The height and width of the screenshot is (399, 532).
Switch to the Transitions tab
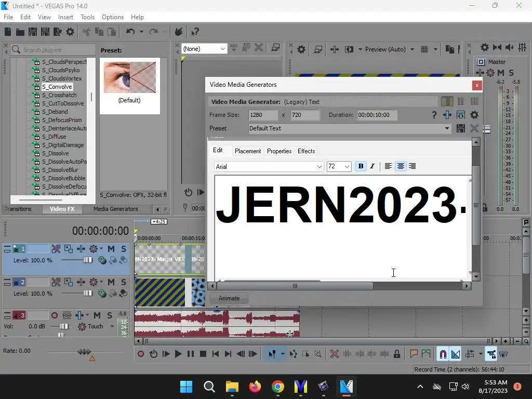click(x=18, y=209)
